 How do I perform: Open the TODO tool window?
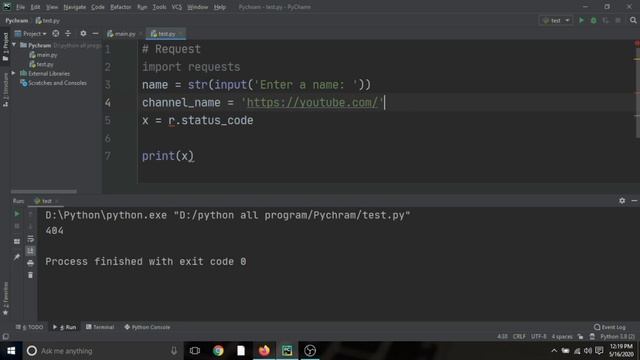tap(29, 327)
